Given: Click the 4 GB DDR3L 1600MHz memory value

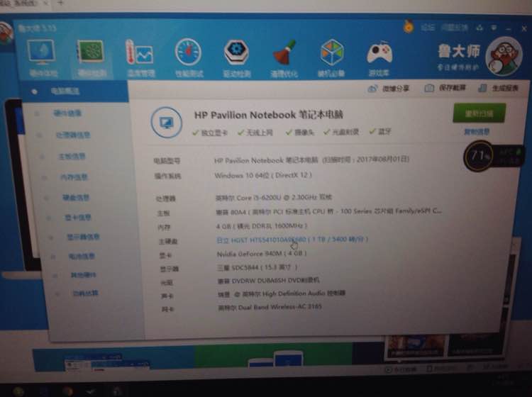Looking at the screenshot, I should (262, 225).
